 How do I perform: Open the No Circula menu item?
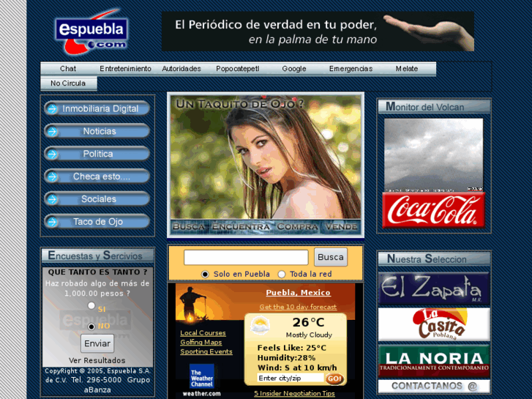[x=68, y=83]
